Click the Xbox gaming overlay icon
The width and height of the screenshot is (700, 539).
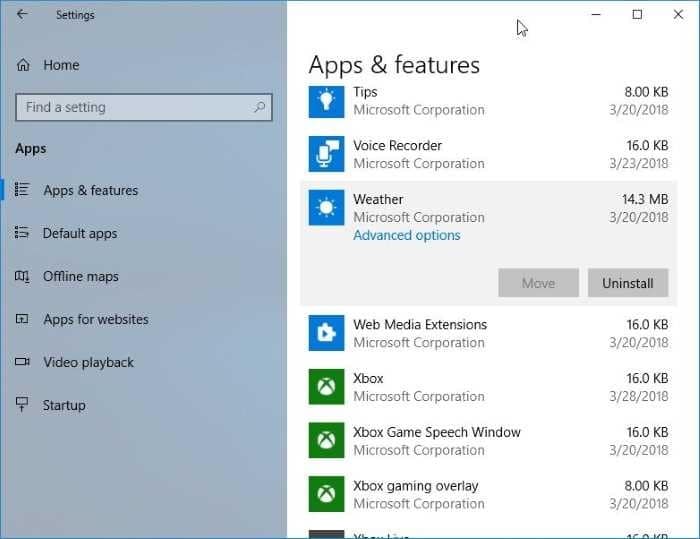click(326, 495)
